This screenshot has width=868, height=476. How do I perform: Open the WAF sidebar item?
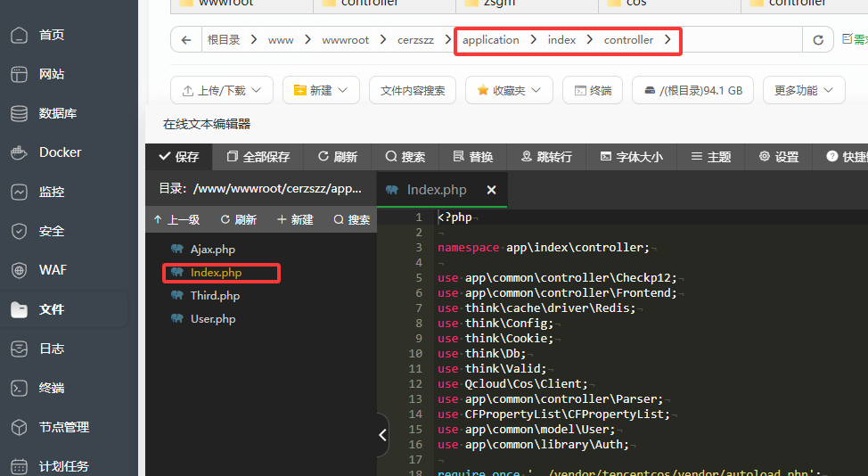[53, 270]
